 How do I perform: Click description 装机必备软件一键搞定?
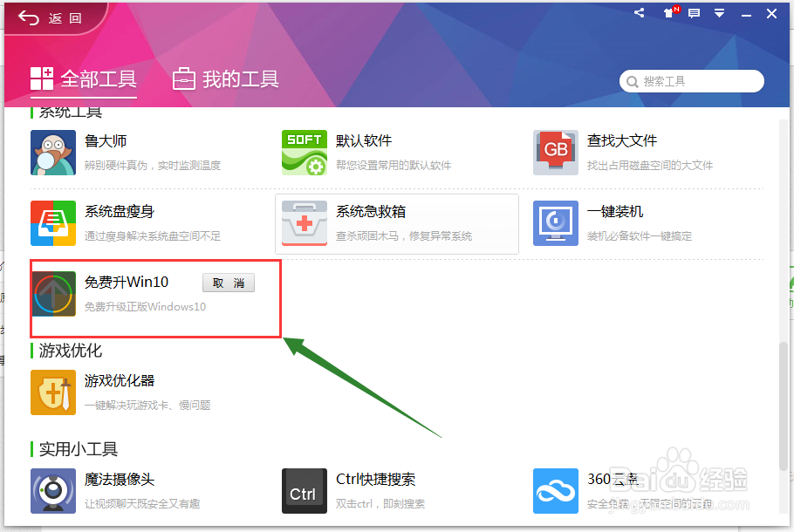(x=639, y=236)
